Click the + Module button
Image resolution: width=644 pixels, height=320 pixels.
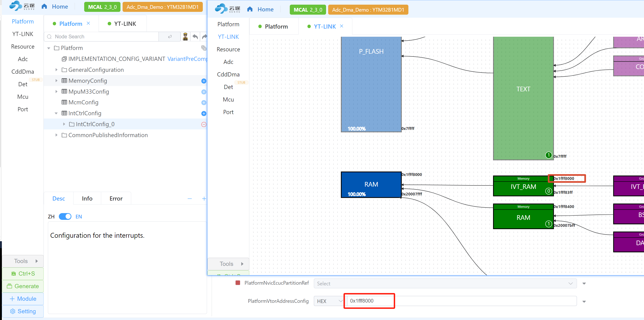click(23, 299)
